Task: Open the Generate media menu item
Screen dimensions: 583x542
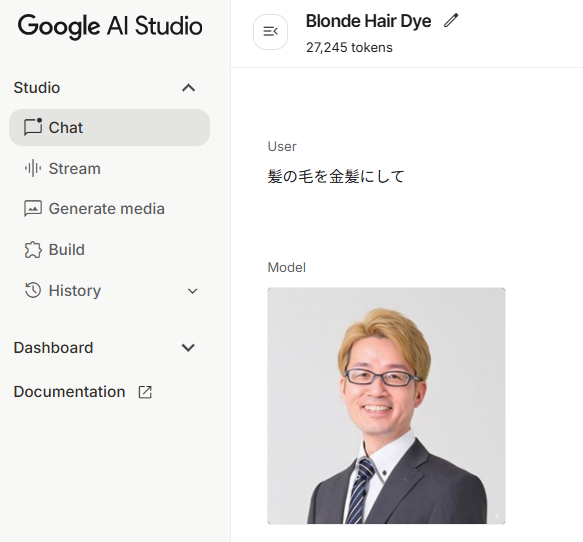Action: (110, 209)
